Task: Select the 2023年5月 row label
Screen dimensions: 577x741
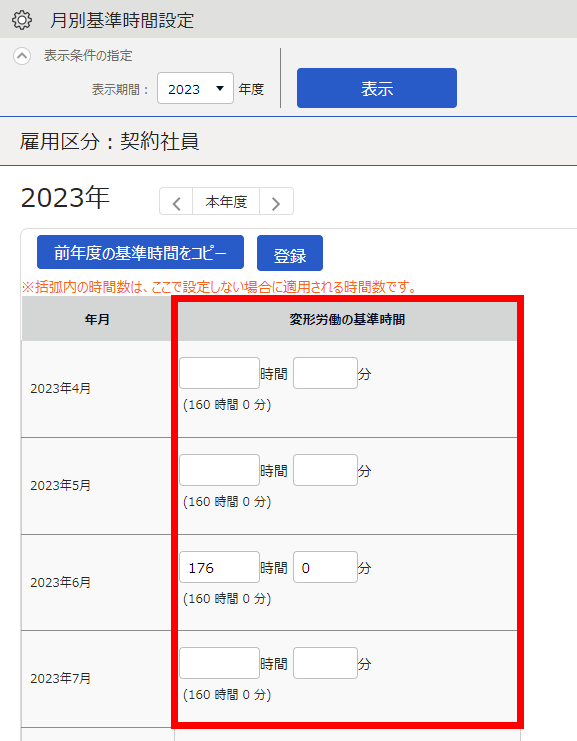Action: click(60, 486)
